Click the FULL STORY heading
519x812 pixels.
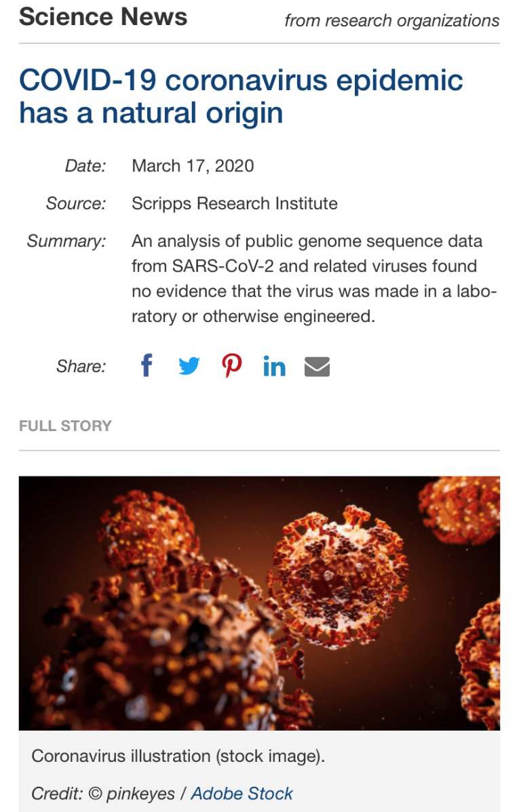point(65,426)
